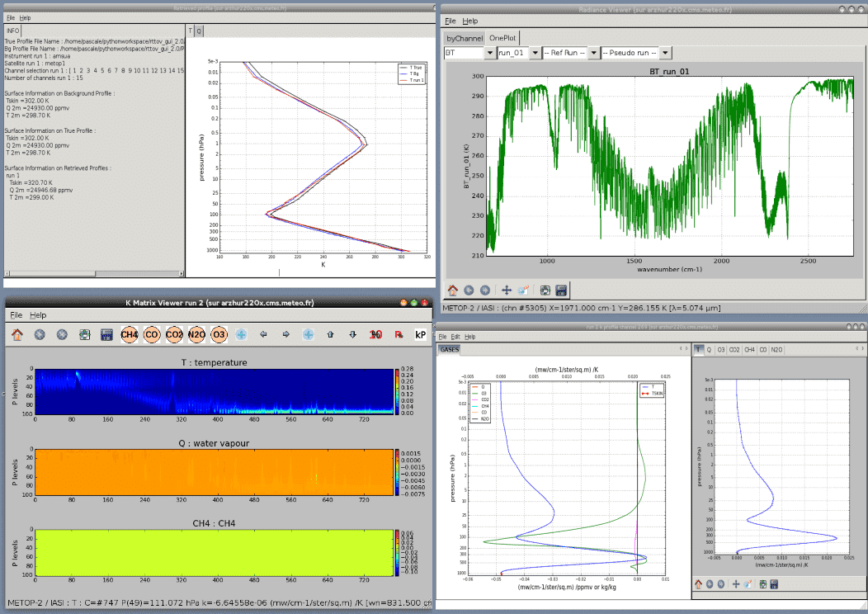Go to next view in K Matrix Viewer
The image size is (868, 614).
click(x=62, y=334)
